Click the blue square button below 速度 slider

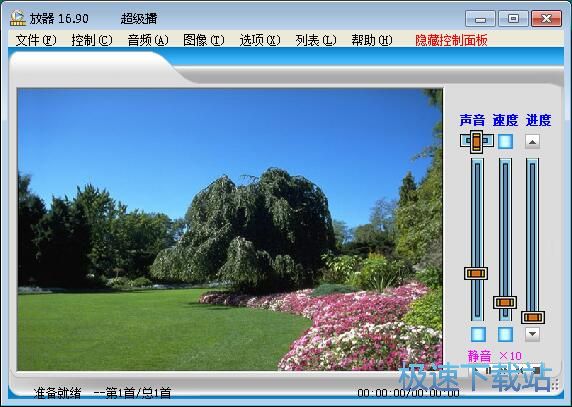pyautogui.click(x=505, y=334)
